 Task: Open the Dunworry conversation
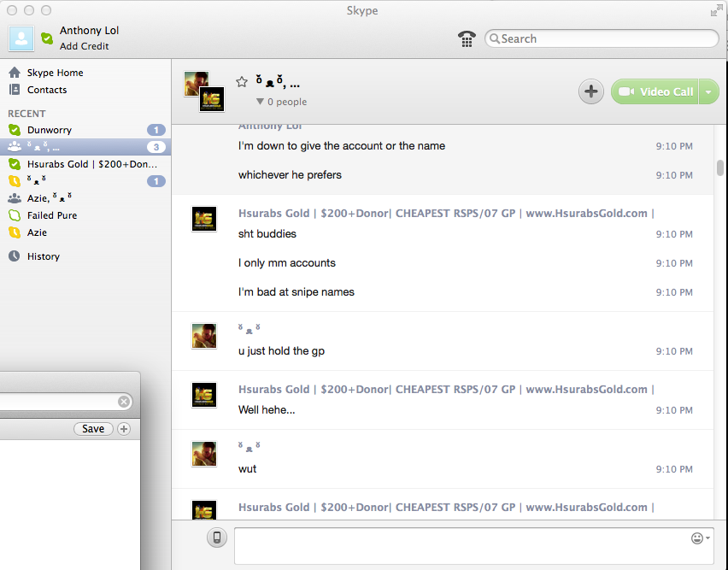[85, 130]
